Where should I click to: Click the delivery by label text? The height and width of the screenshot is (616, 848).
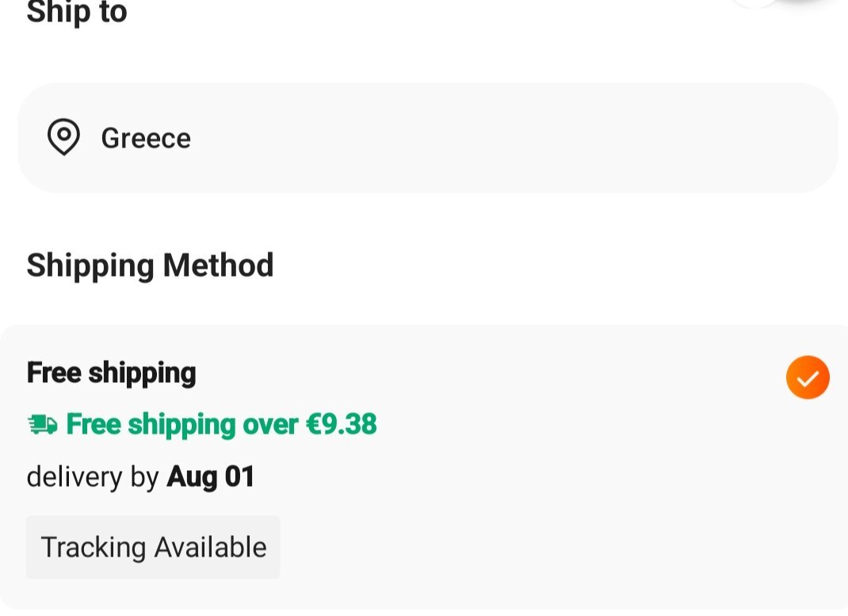(x=93, y=477)
